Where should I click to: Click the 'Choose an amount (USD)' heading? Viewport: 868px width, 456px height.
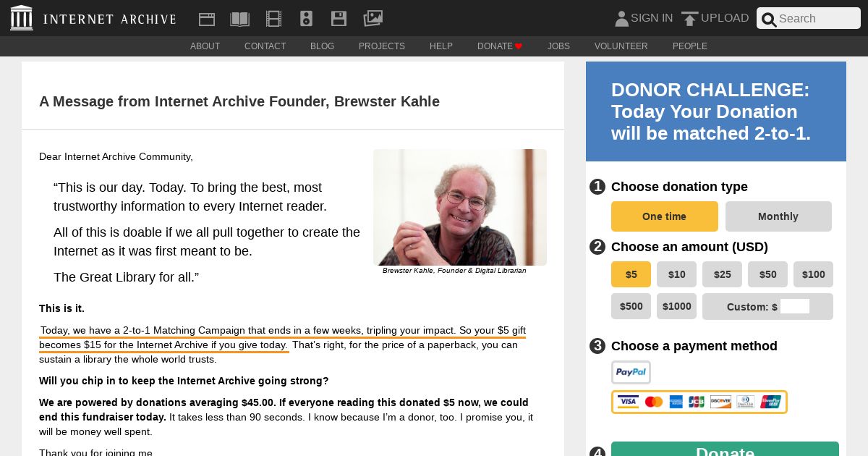click(689, 247)
